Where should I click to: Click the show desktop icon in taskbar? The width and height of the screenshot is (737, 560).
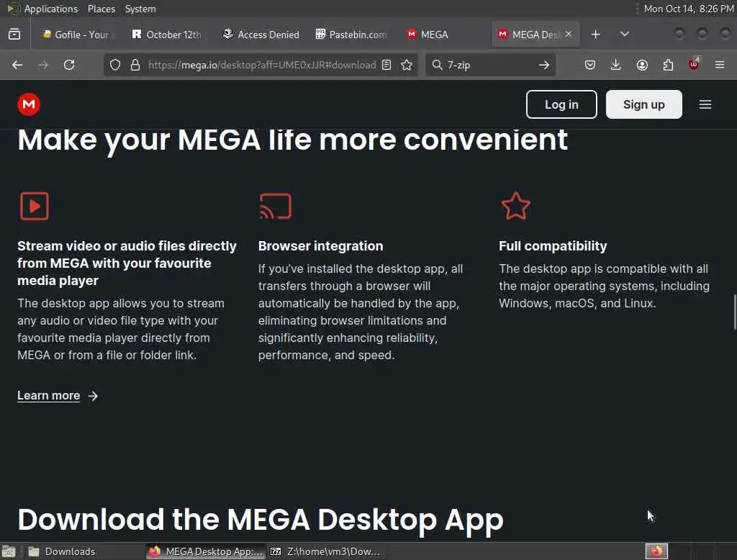(x=9, y=551)
